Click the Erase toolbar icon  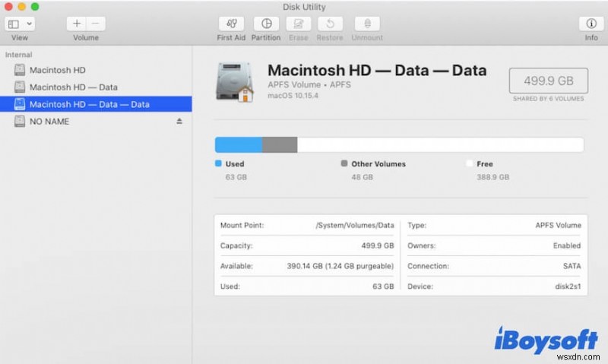pos(298,24)
